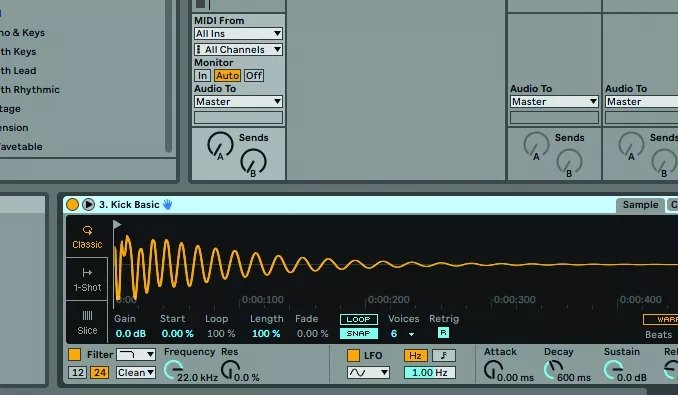
Task: Click the Loop value 100 %
Action: [221, 334]
